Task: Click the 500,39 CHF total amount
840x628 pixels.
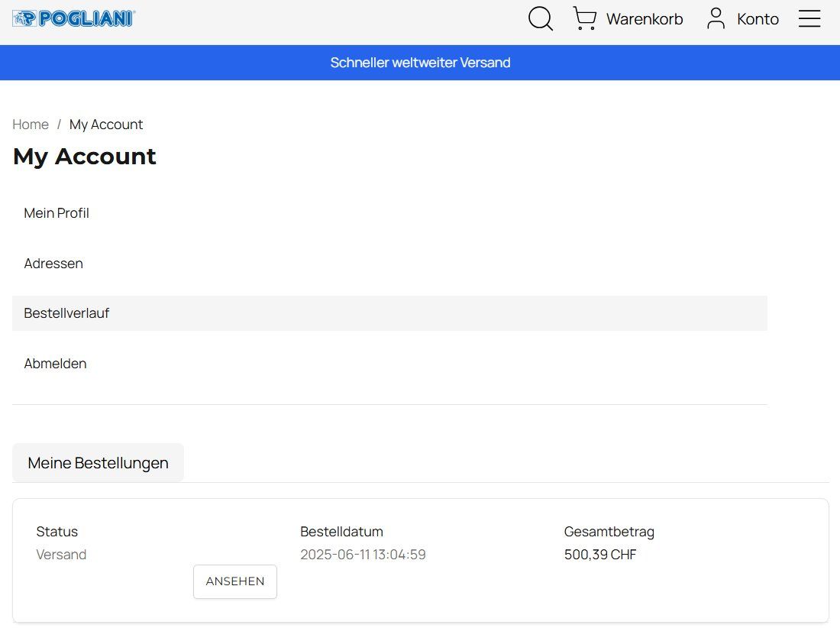Action: pos(599,555)
